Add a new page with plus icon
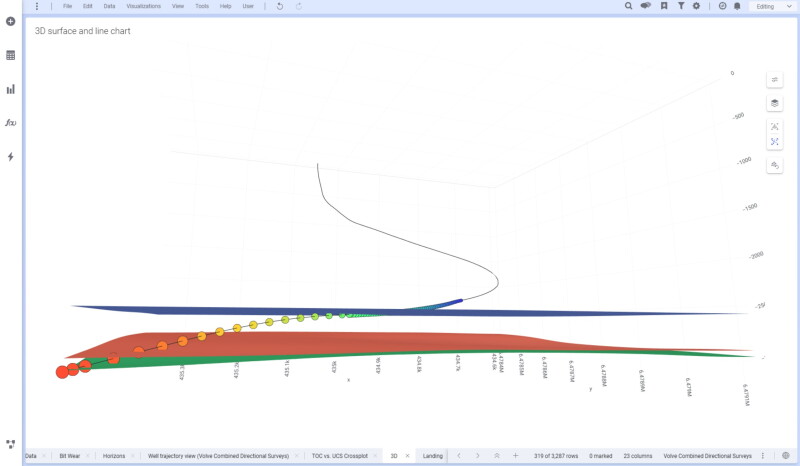The width and height of the screenshot is (800, 466). [515, 455]
